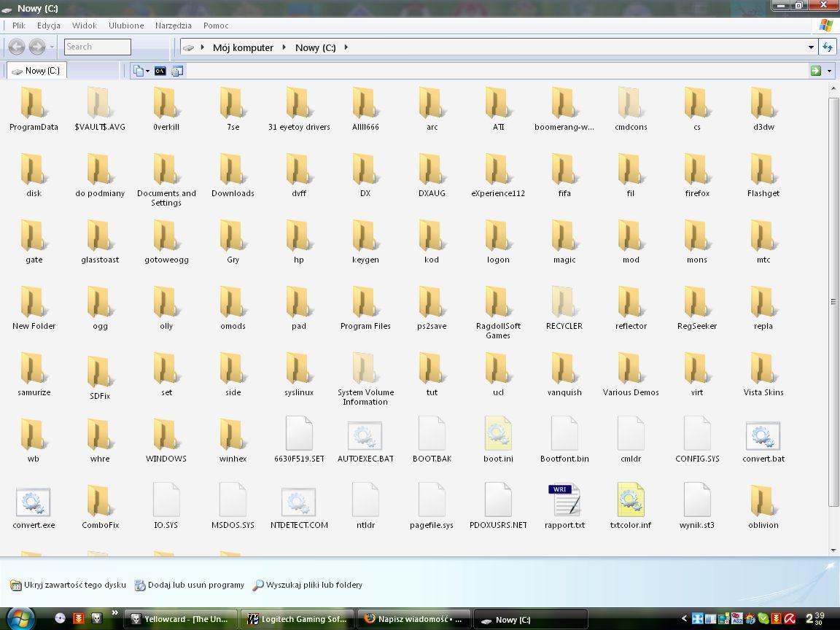Switch to Yellowcard taskbar window
The image size is (840, 630).
point(181,619)
